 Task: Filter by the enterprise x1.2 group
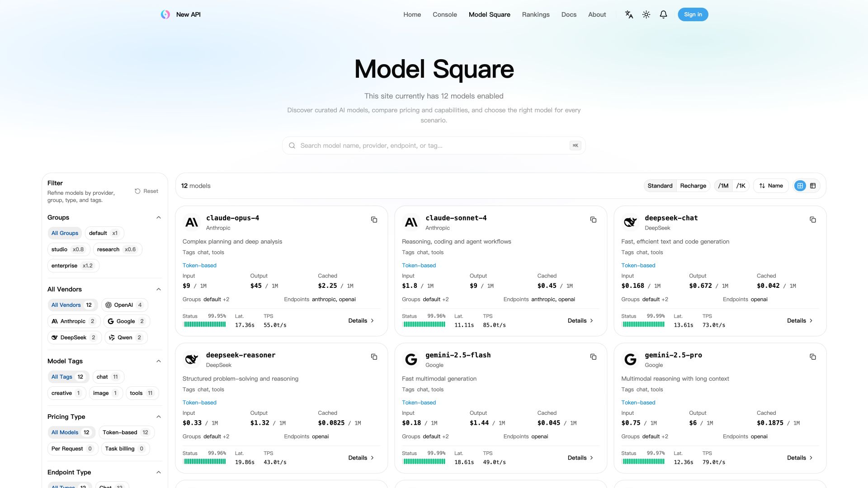tap(73, 266)
